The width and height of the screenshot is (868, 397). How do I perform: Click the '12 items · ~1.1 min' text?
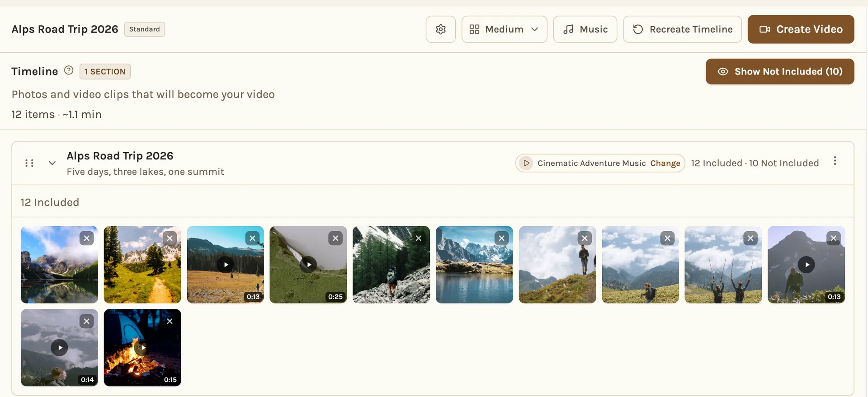(57, 115)
